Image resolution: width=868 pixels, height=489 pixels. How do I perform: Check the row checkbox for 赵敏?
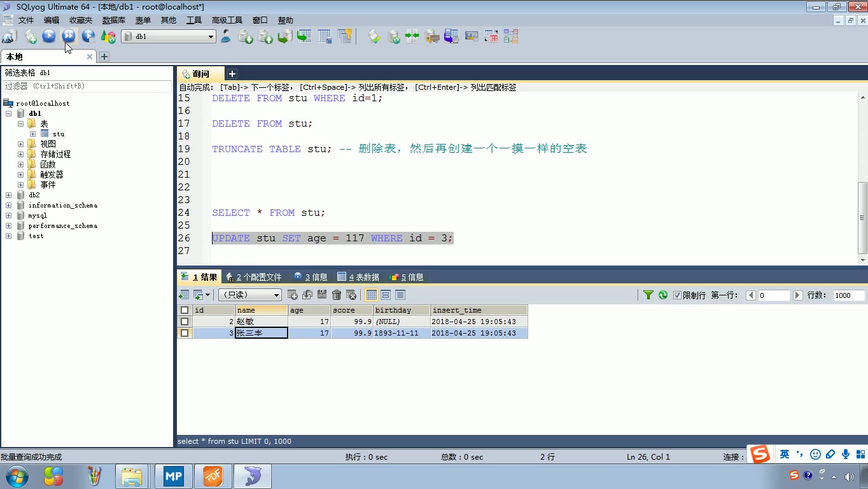pyautogui.click(x=185, y=322)
